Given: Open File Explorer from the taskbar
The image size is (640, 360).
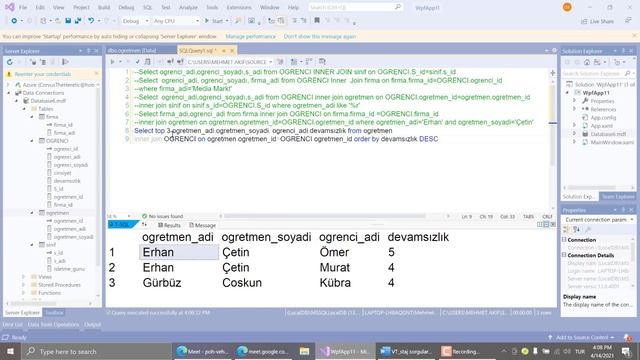Looking at the screenshot, I should tap(304, 351).
